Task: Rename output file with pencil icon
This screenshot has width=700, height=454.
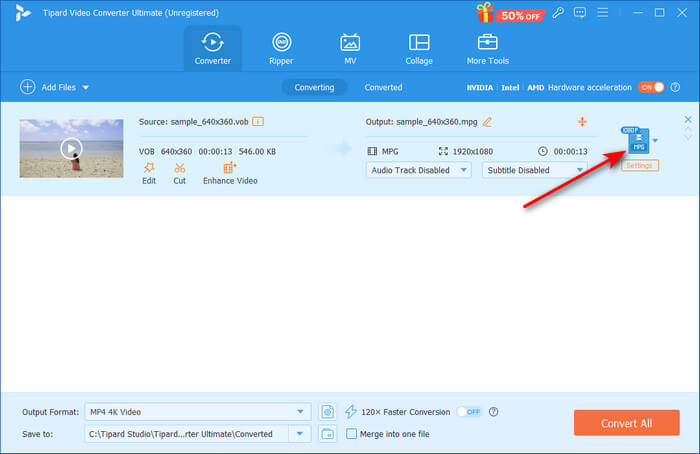Action: pyautogui.click(x=487, y=122)
